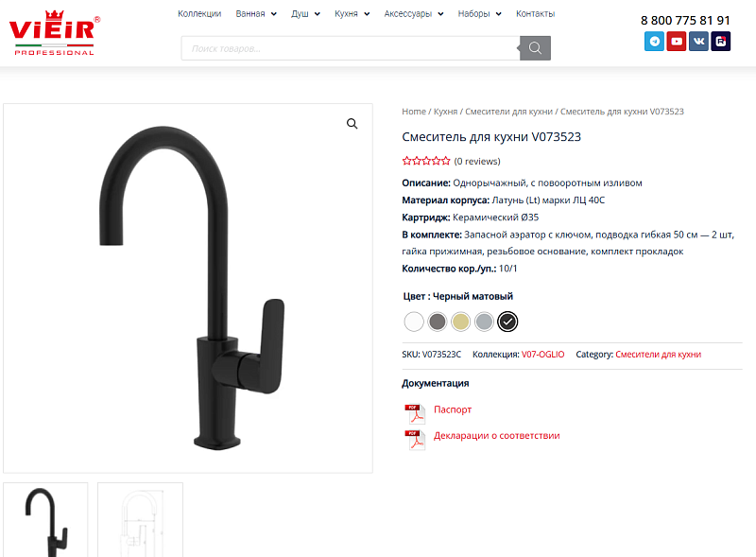756x557 pixels.
Task: Select the gold color option
Action: (x=460, y=322)
